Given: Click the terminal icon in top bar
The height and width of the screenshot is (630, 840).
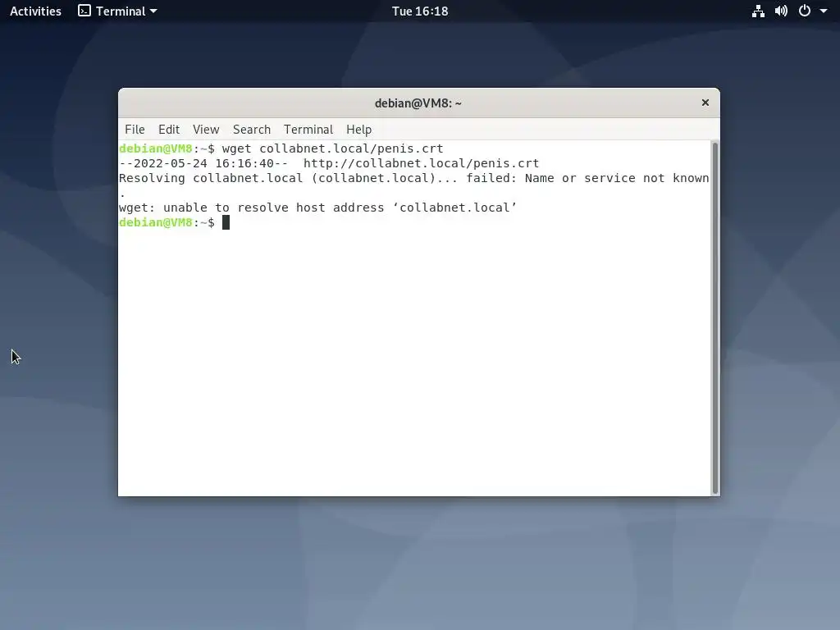Looking at the screenshot, I should (84, 11).
